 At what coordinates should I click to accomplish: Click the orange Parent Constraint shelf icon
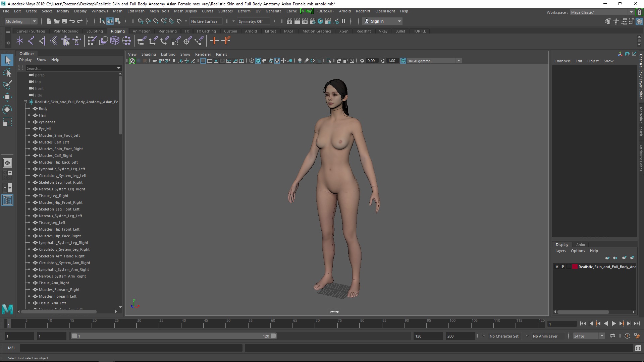[226, 41]
